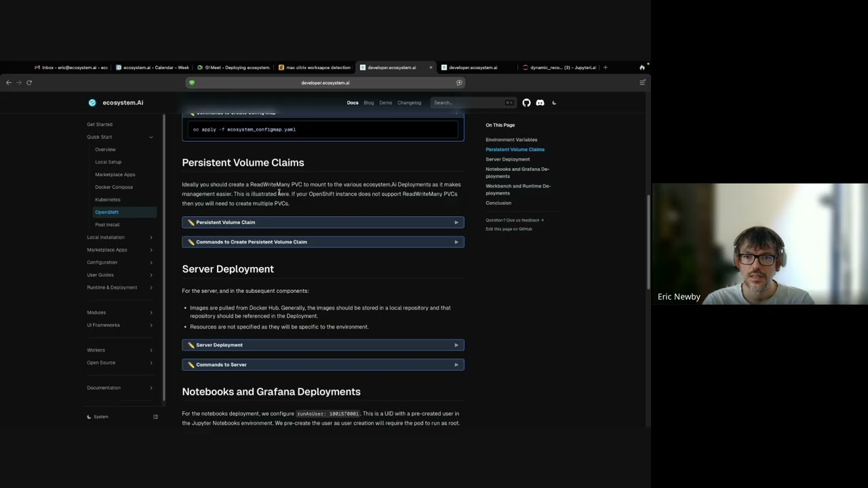
Task: Click the browser address bar URL
Action: pos(325,83)
